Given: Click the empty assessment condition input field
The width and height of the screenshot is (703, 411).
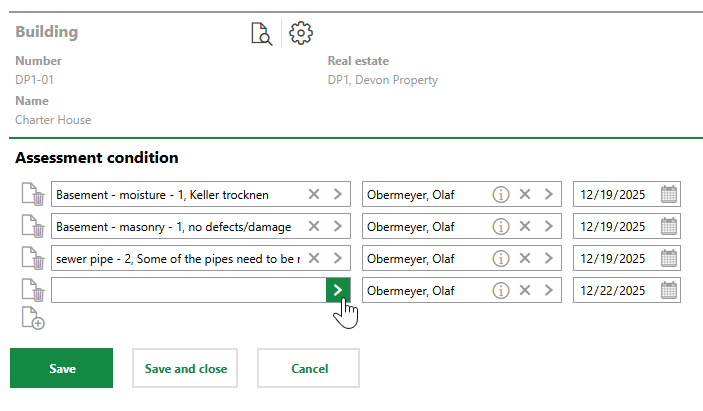Looking at the screenshot, I should [188, 291].
